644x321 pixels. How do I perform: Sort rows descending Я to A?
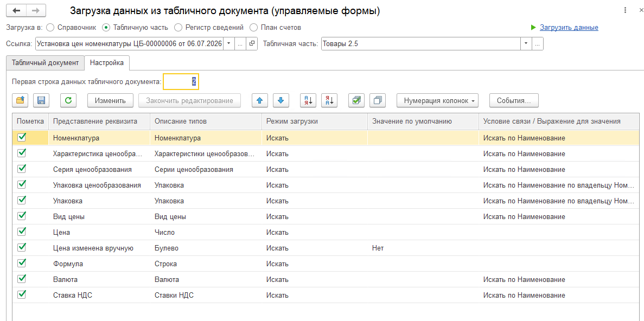329,100
